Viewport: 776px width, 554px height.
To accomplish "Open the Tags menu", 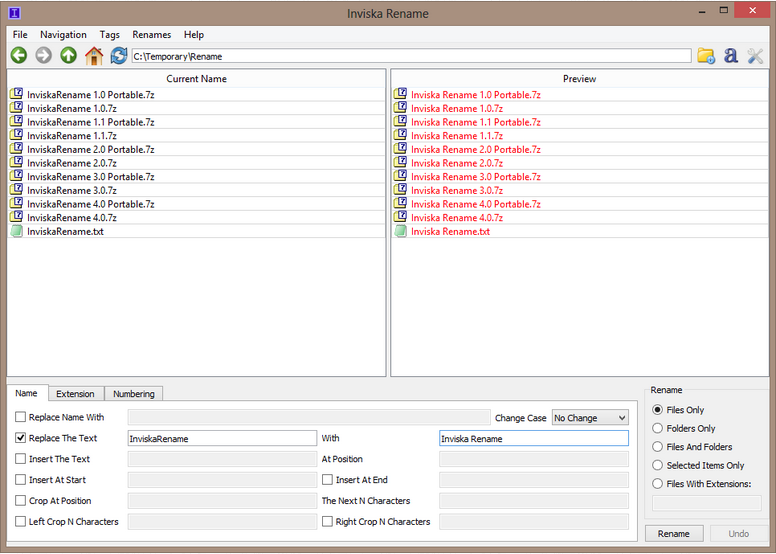I will coord(109,35).
